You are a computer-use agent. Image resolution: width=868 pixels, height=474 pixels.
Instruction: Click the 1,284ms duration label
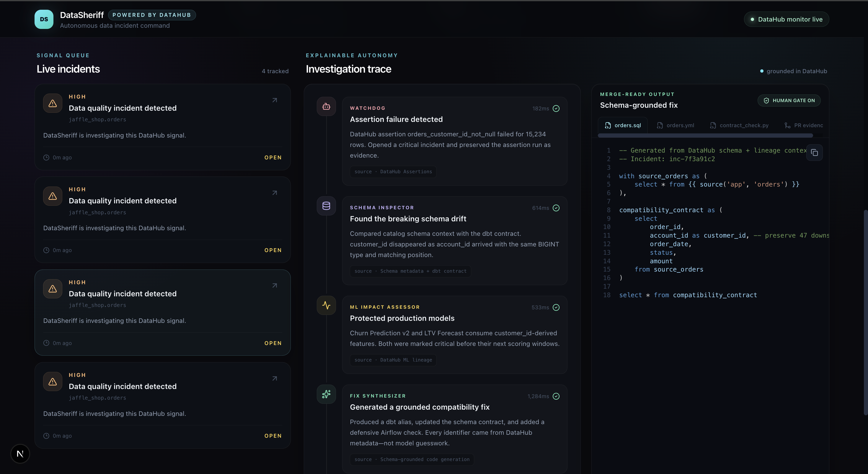tap(538, 396)
